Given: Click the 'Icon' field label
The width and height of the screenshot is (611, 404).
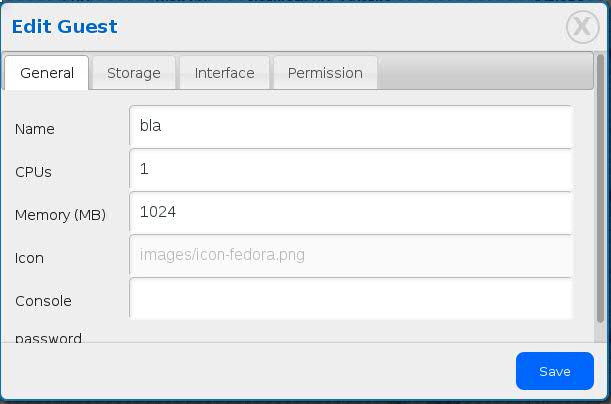Looking at the screenshot, I should [30, 258].
